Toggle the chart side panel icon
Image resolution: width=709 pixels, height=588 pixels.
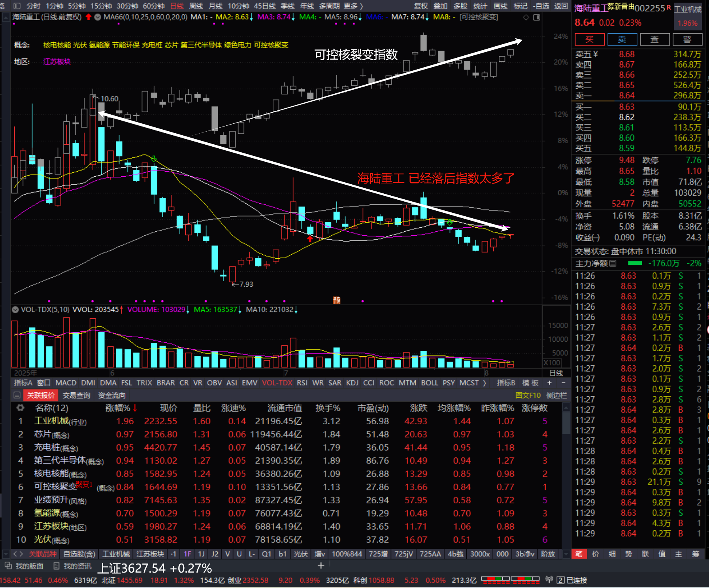536,17
